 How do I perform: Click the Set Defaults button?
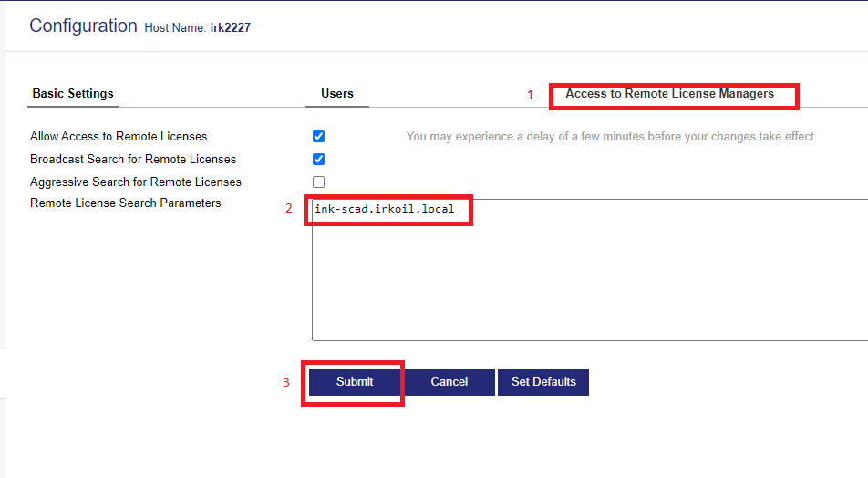pos(543,382)
